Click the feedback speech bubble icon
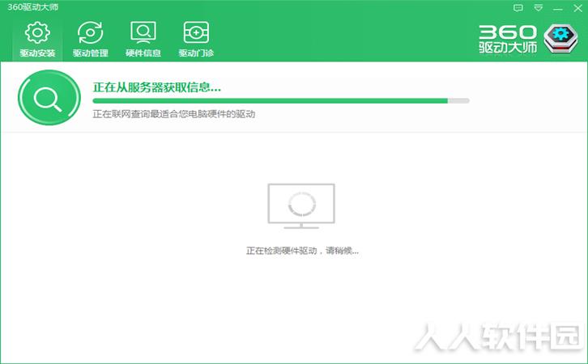 pyautogui.click(x=518, y=8)
